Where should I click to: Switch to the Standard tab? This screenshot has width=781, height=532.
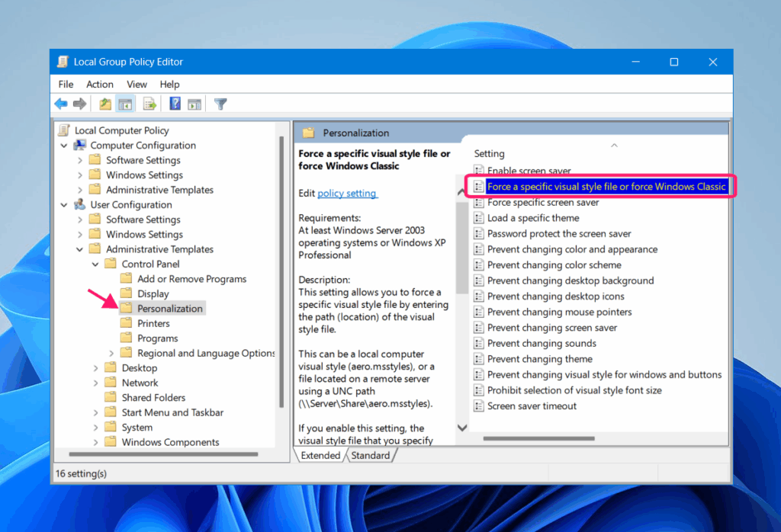click(x=371, y=455)
